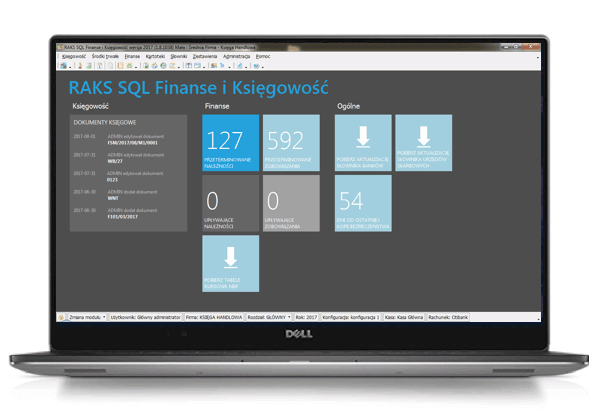Open the 0 Upływające zobowiązania tile

[x=291, y=203]
